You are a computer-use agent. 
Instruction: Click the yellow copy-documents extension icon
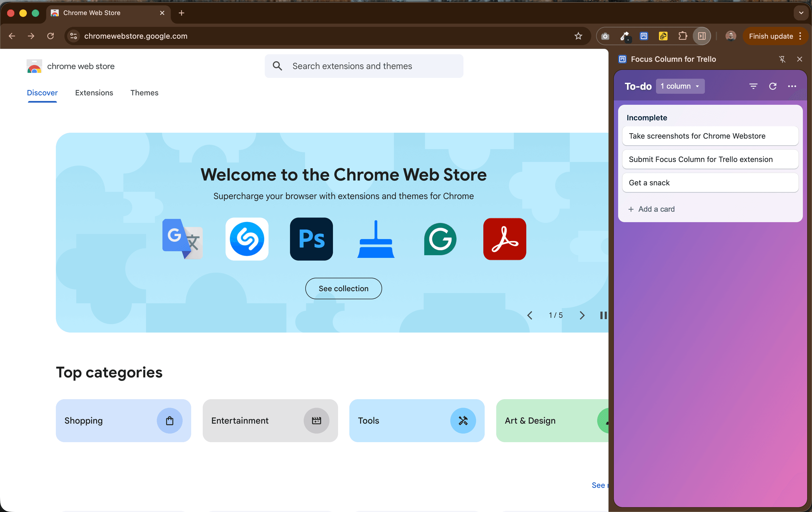(x=663, y=36)
